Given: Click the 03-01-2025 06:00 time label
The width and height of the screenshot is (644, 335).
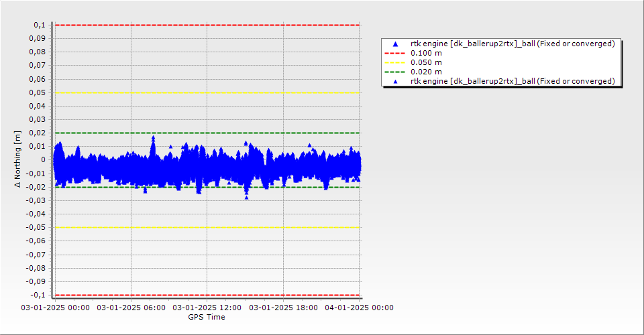Looking at the screenshot, I should pyautogui.click(x=131, y=308).
